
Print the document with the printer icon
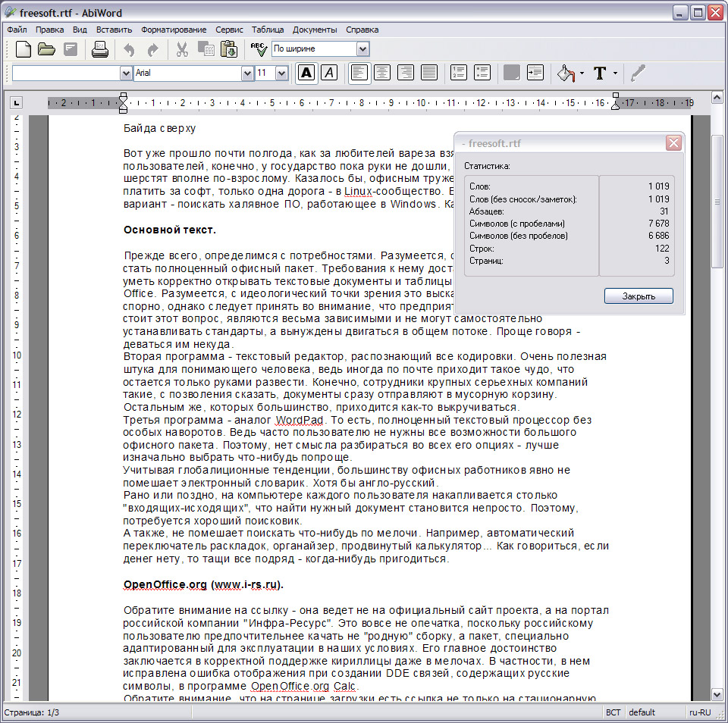(x=100, y=49)
